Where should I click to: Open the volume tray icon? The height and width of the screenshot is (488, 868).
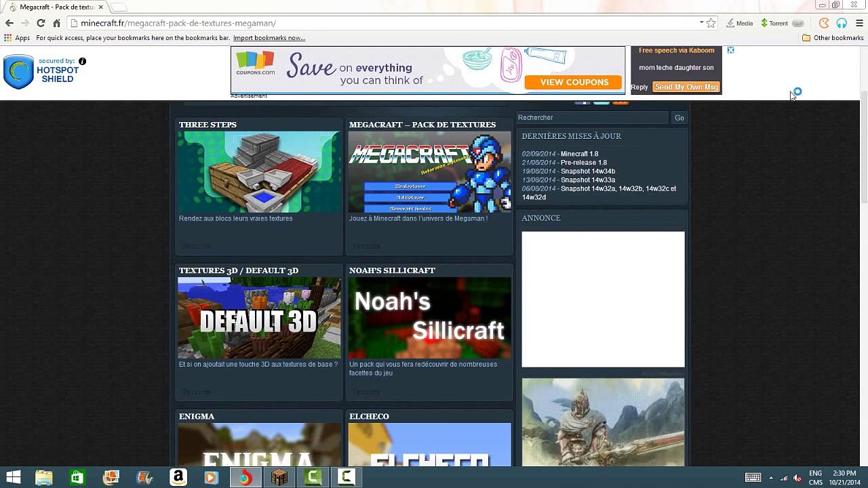[797, 478]
